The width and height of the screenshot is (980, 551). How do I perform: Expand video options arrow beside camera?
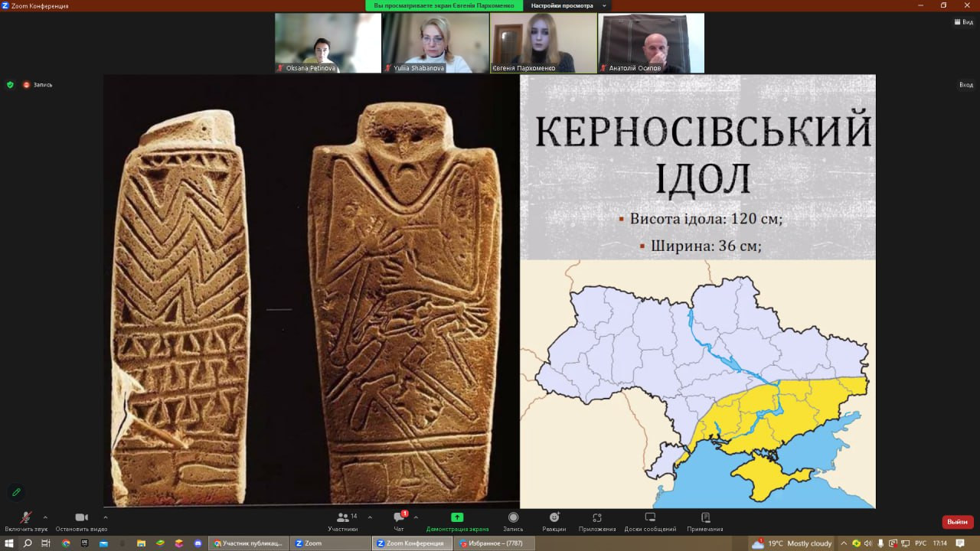pyautogui.click(x=105, y=517)
